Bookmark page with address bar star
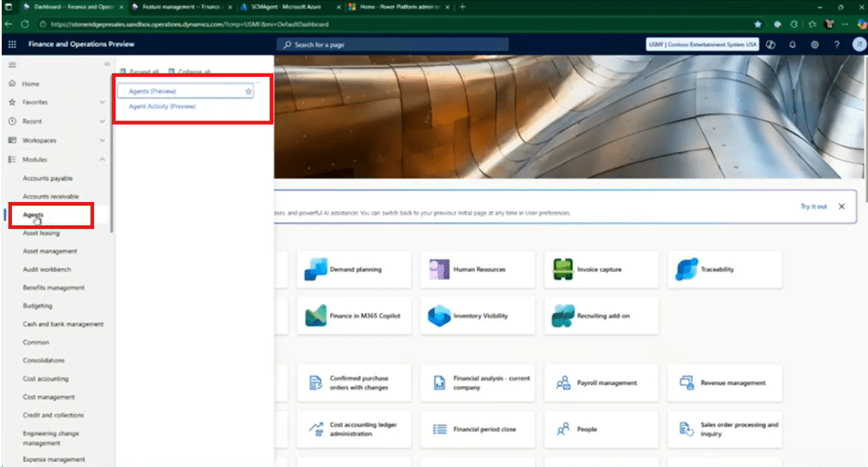 click(758, 24)
